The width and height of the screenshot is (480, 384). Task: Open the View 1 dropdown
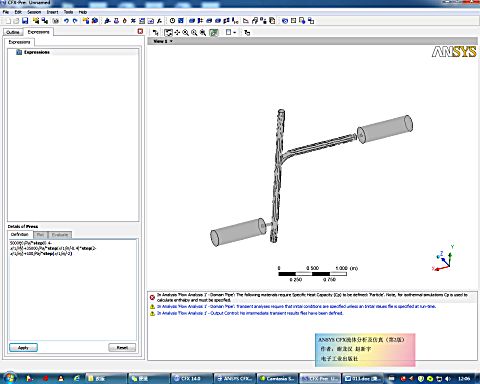click(x=163, y=41)
